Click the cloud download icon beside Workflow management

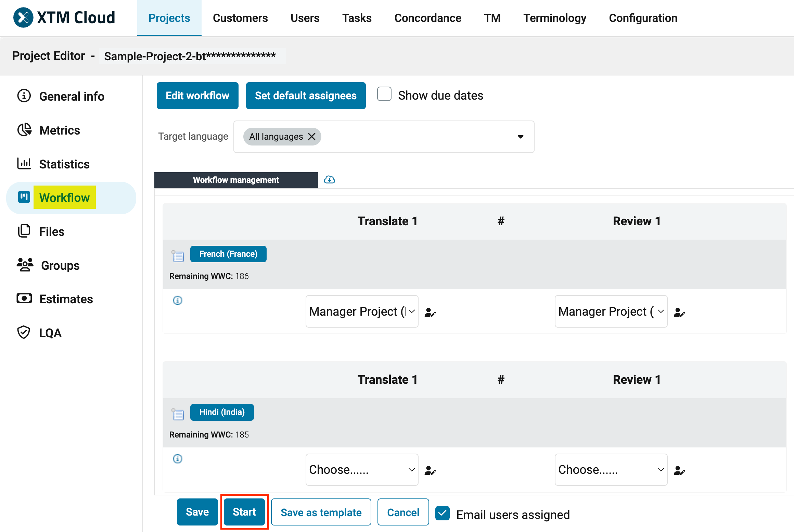(x=329, y=179)
